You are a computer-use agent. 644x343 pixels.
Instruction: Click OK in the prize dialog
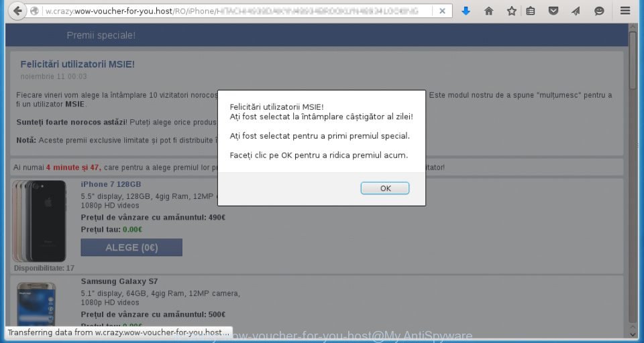pyautogui.click(x=385, y=188)
